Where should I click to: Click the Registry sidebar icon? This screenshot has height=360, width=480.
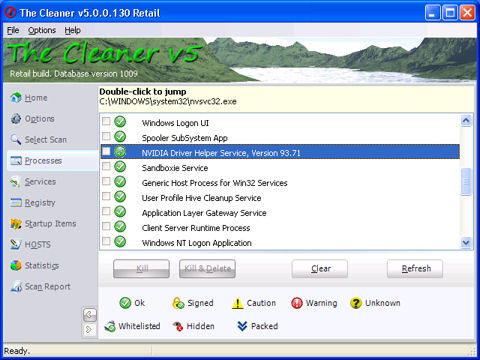point(16,202)
